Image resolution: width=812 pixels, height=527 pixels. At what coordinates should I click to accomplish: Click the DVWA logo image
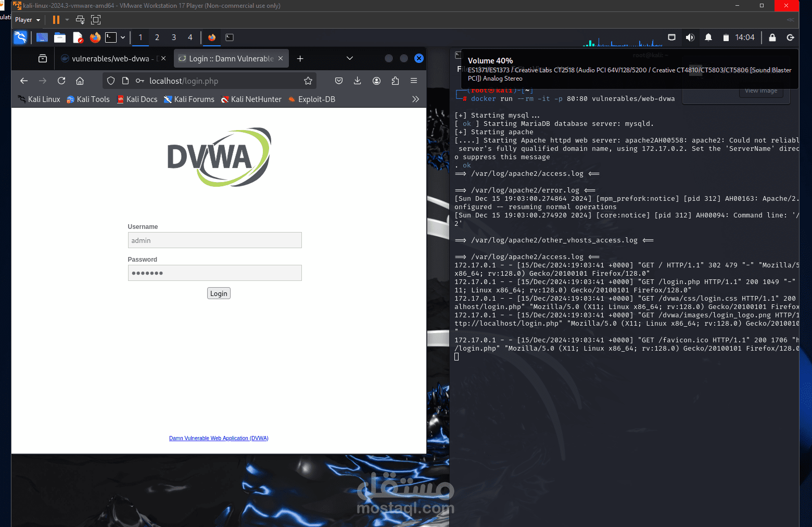click(x=219, y=157)
